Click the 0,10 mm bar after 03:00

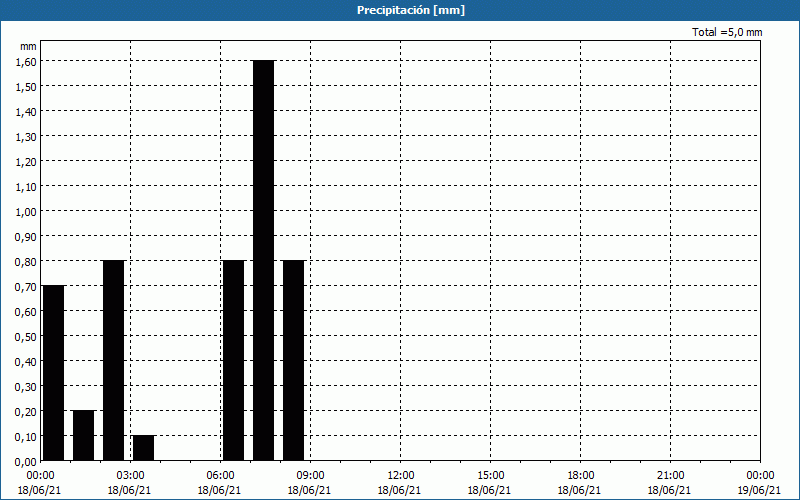[x=143, y=448]
